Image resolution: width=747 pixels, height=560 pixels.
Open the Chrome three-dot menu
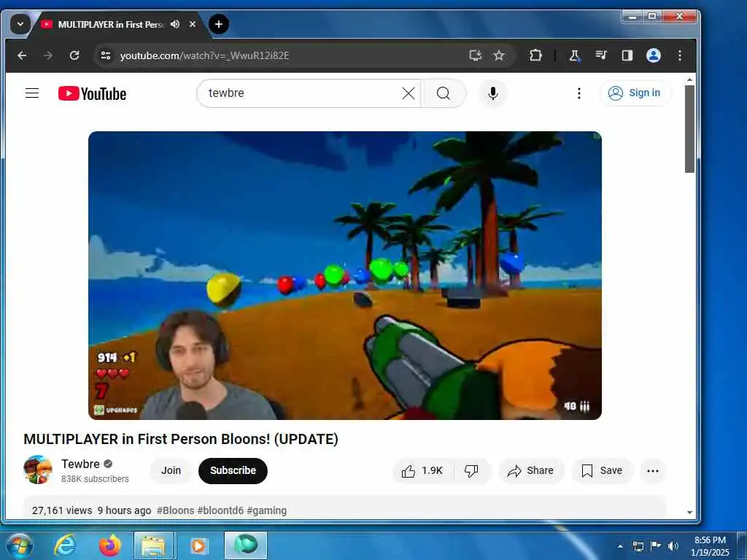680,55
